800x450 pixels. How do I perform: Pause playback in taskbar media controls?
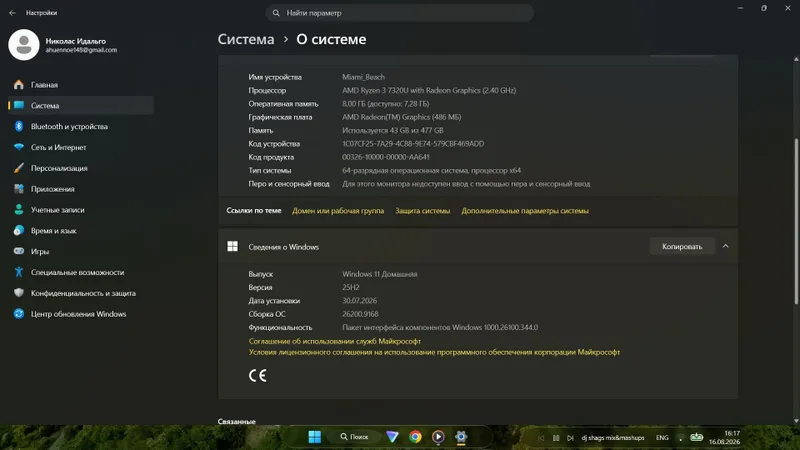556,438
